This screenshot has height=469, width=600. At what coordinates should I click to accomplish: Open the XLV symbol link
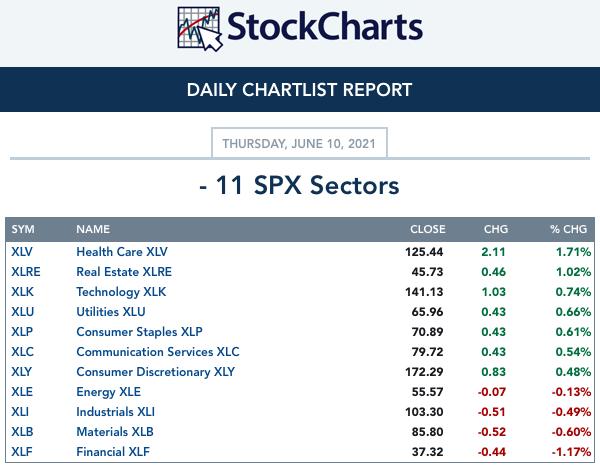coord(22,252)
